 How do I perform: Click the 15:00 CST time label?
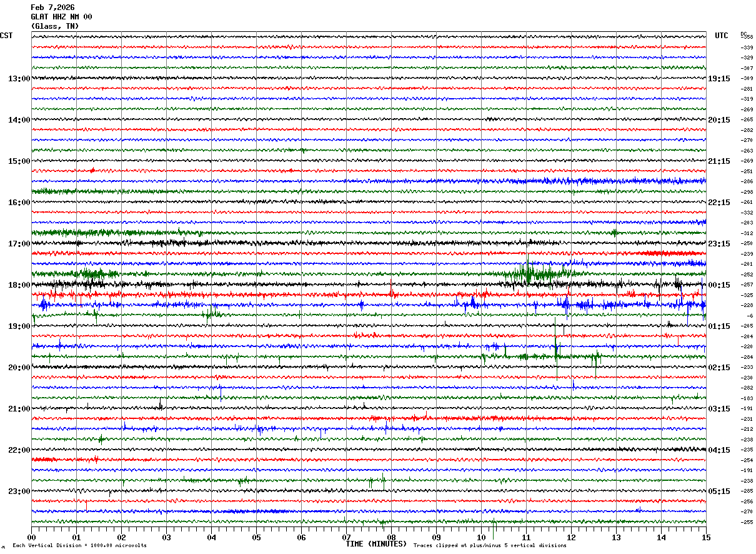point(19,161)
